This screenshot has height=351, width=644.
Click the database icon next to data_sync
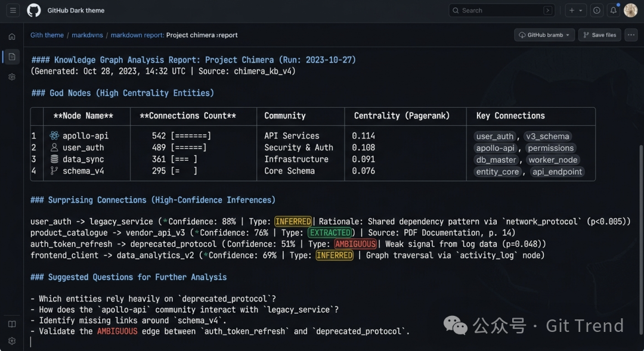click(x=54, y=159)
